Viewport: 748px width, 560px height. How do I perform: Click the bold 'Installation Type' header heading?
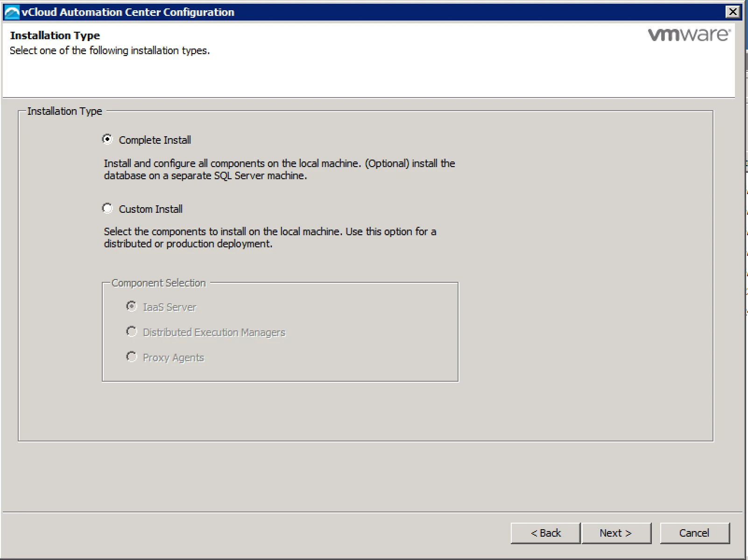55,35
